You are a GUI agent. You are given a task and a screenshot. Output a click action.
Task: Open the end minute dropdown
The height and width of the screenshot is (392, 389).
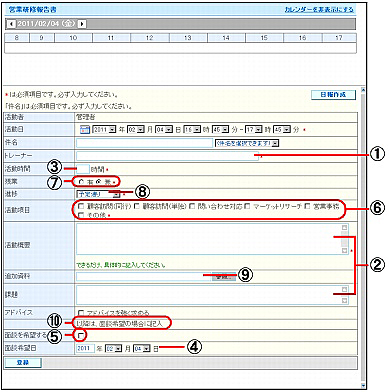pyautogui.click(x=282, y=129)
